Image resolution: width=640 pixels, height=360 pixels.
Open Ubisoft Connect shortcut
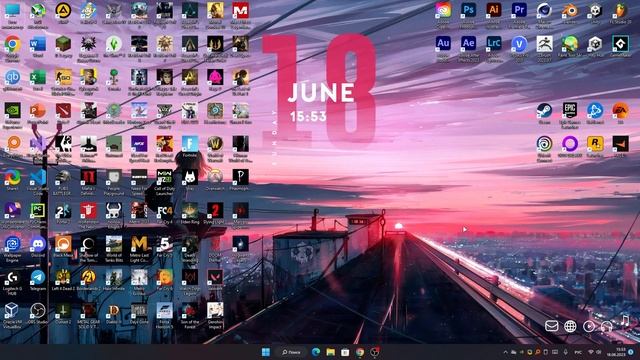click(544, 144)
